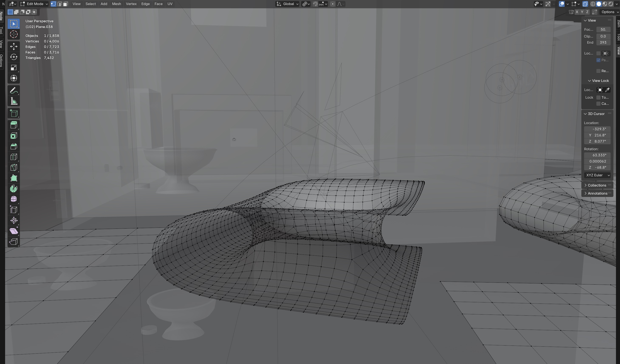Choose the Move tool
620x364 pixels.
point(14,46)
